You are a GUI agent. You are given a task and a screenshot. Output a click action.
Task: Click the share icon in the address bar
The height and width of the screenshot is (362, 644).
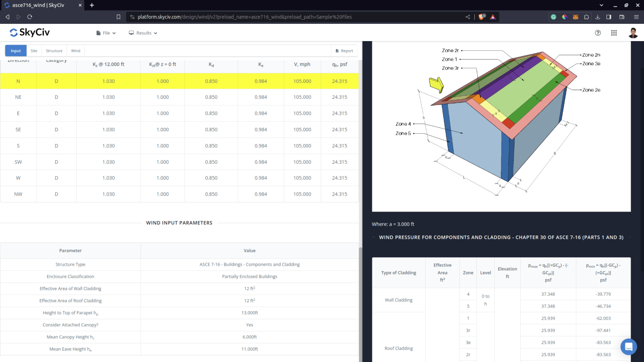coord(467,17)
